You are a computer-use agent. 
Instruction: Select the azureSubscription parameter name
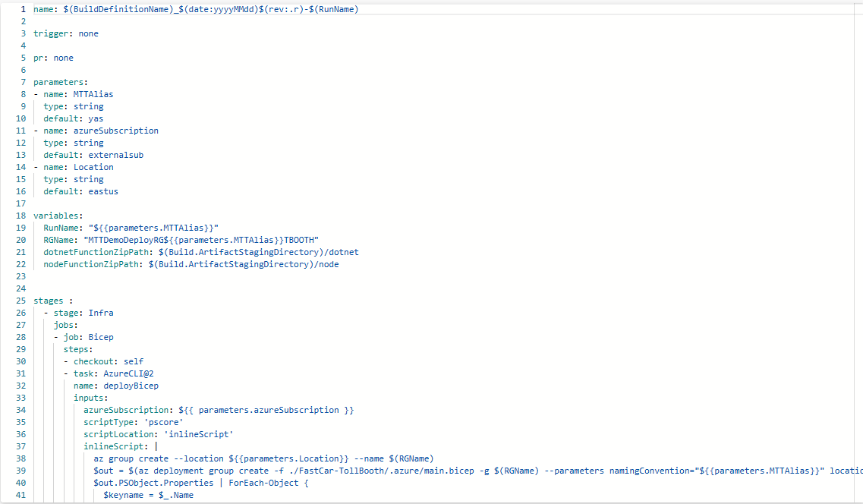(x=115, y=131)
